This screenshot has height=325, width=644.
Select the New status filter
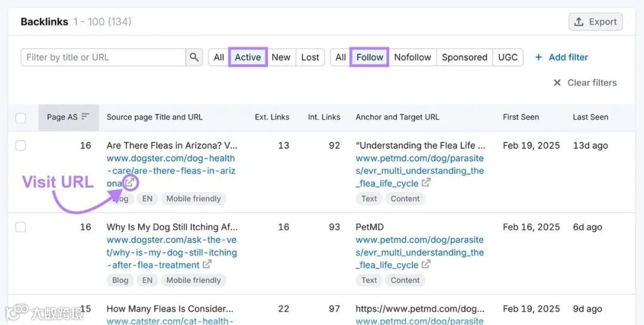click(281, 57)
